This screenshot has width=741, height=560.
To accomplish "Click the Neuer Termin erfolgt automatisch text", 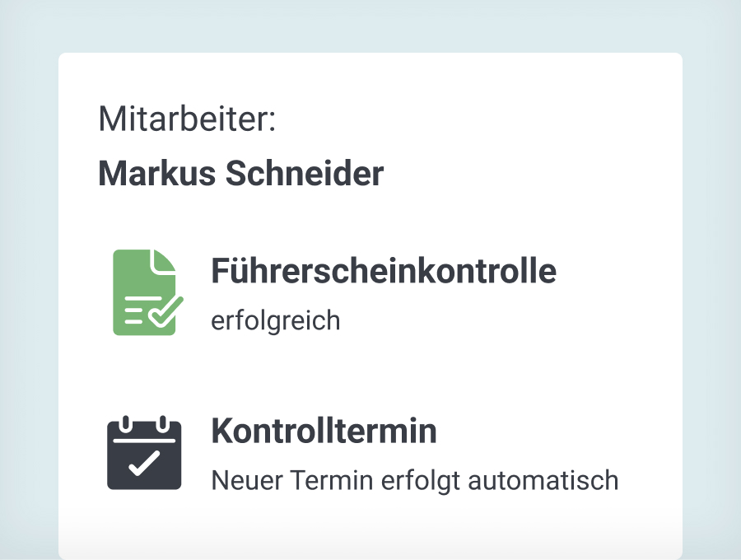I will pyautogui.click(x=414, y=479).
